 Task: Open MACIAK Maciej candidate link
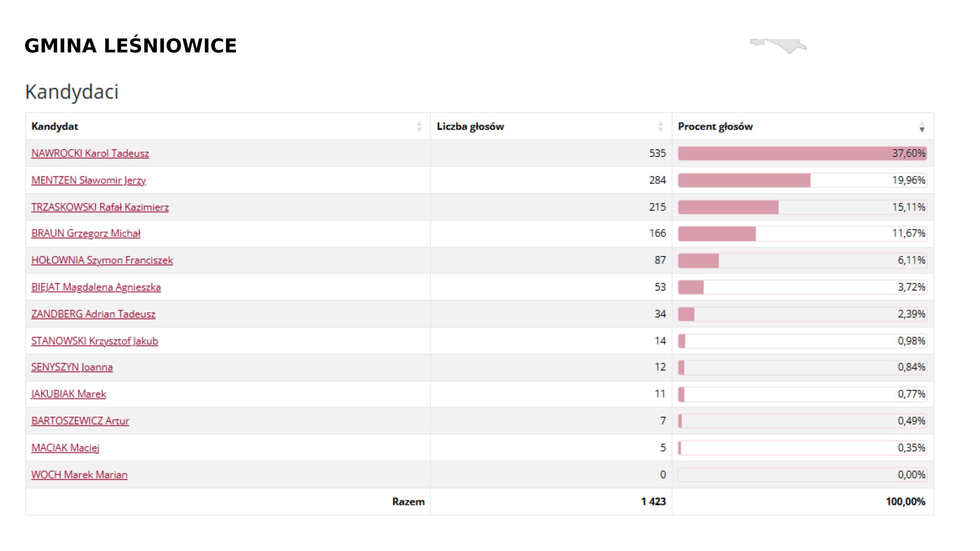coord(65,448)
